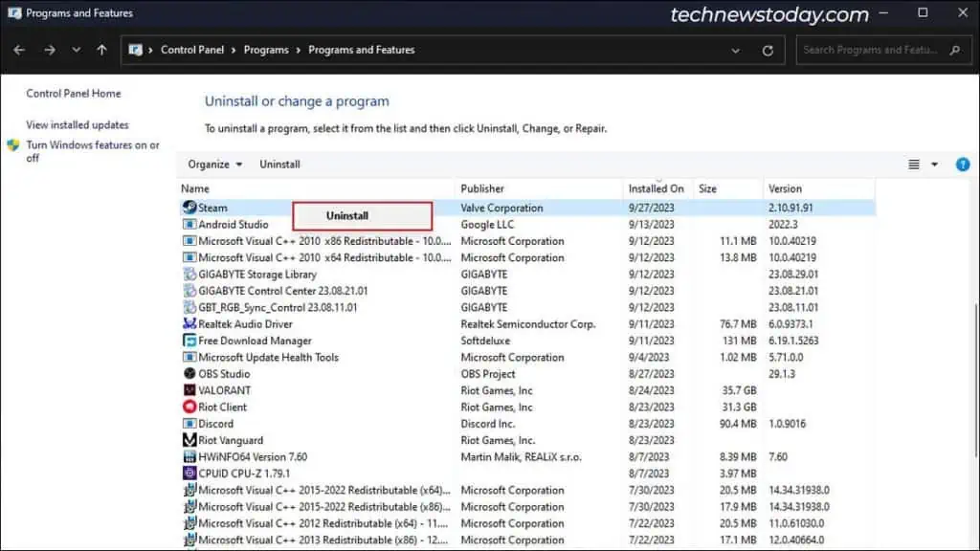Select the Riot Client icon
Screen dimensions: 980x551
click(x=189, y=407)
